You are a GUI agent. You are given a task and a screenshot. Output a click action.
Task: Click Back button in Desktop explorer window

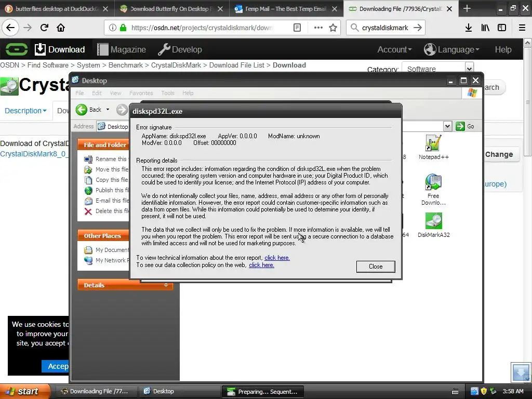coord(88,110)
